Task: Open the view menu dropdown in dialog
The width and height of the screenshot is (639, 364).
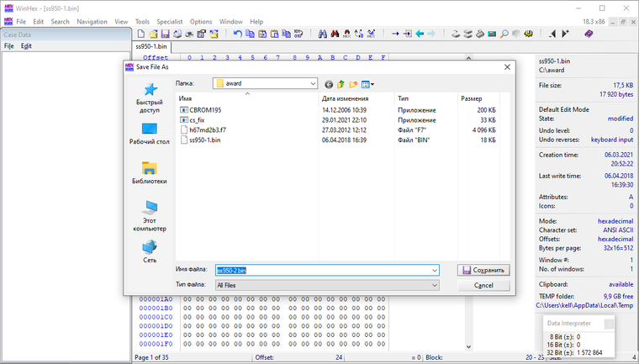Action: tap(367, 84)
